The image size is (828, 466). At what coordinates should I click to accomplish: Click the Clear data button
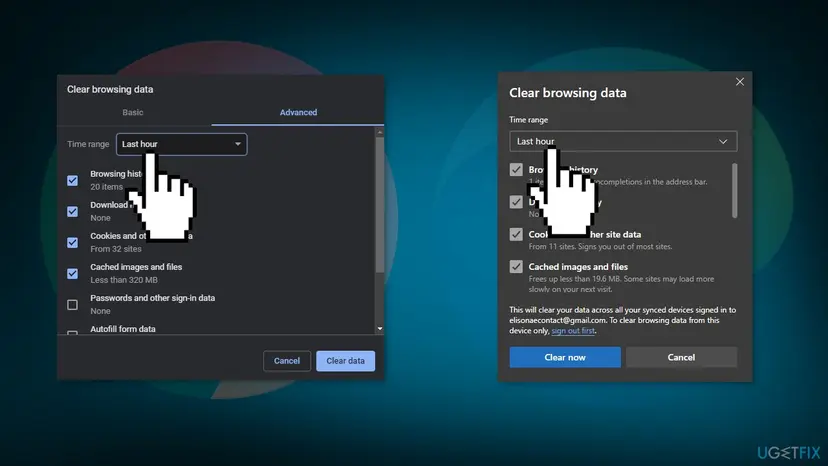tap(345, 361)
